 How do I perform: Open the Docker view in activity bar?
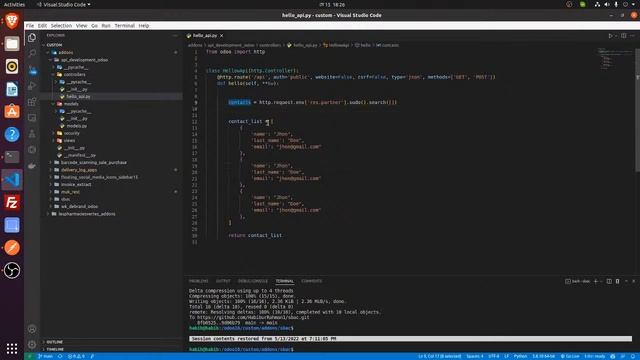tap(32, 166)
